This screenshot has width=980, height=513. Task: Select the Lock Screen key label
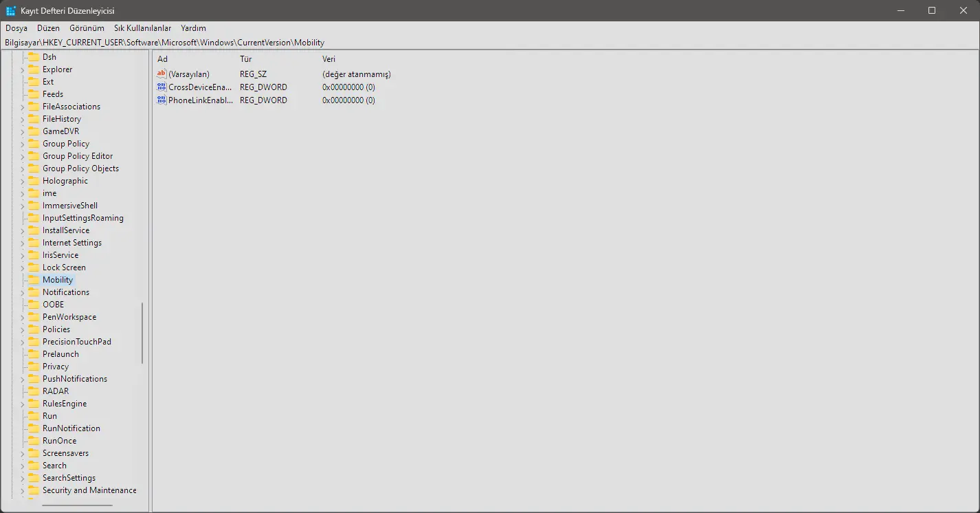[x=64, y=268]
